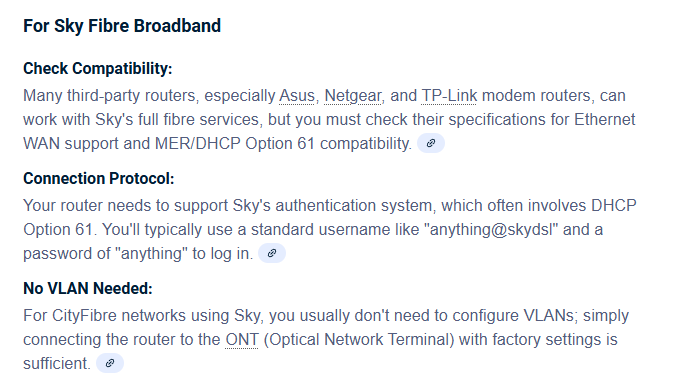The width and height of the screenshot is (687, 387).
Task: Click the underlined Netgear term
Action: tap(353, 96)
